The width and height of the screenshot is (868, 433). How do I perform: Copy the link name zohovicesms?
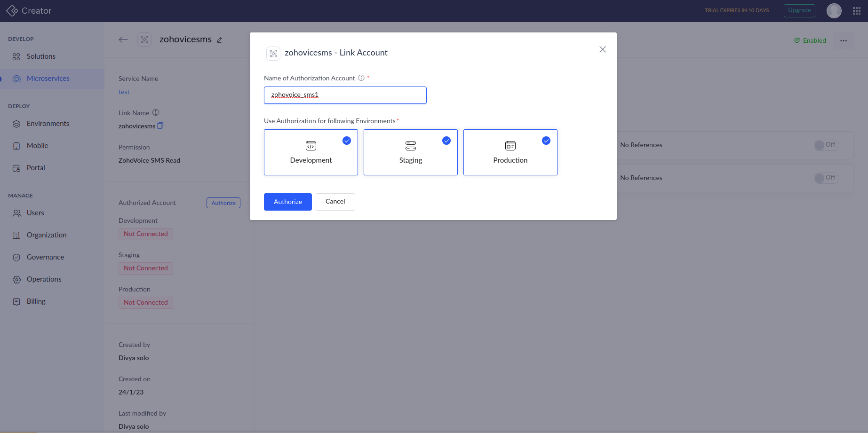(x=160, y=126)
